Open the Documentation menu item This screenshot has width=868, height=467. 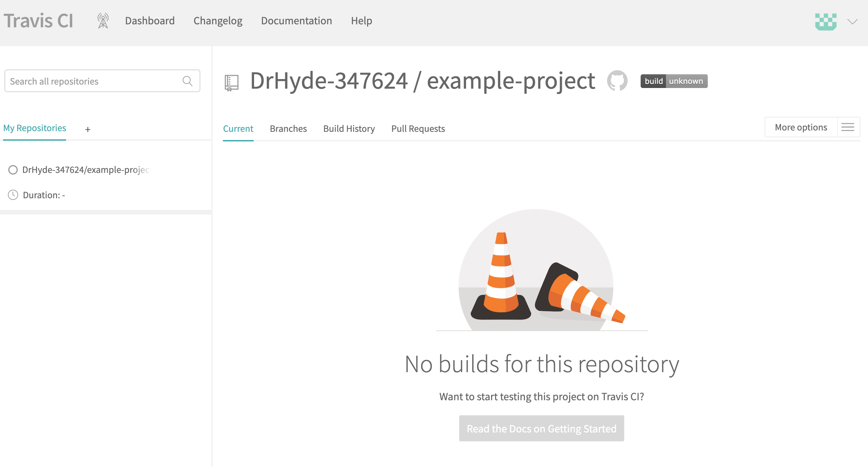297,21
